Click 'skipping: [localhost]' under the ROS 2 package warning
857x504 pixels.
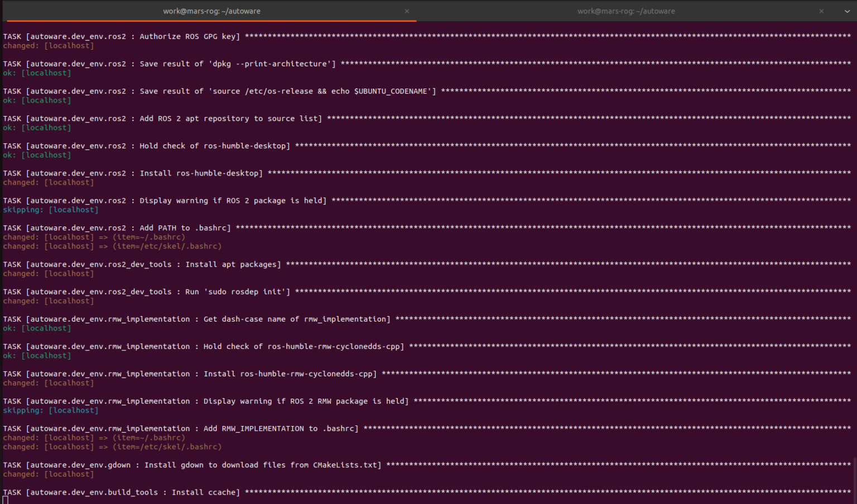tap(51, 210)
